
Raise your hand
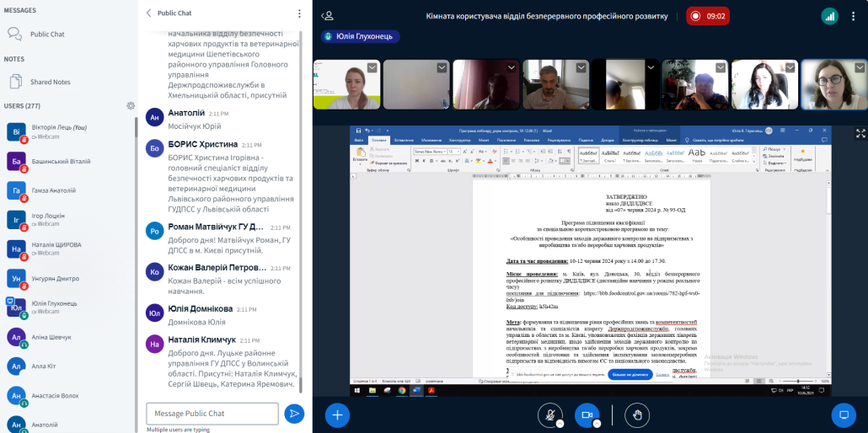(x=638, y=414)
